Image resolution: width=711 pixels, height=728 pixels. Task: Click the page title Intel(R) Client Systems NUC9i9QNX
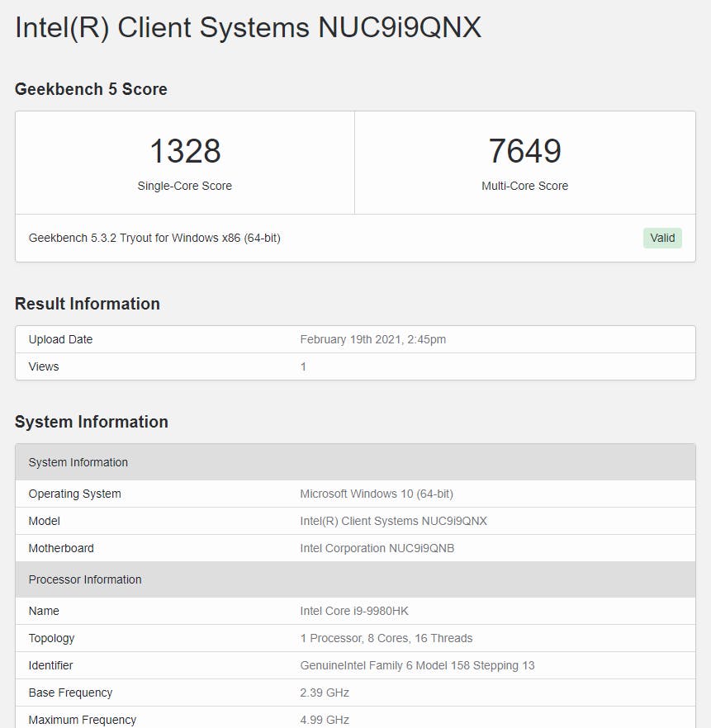248,28
